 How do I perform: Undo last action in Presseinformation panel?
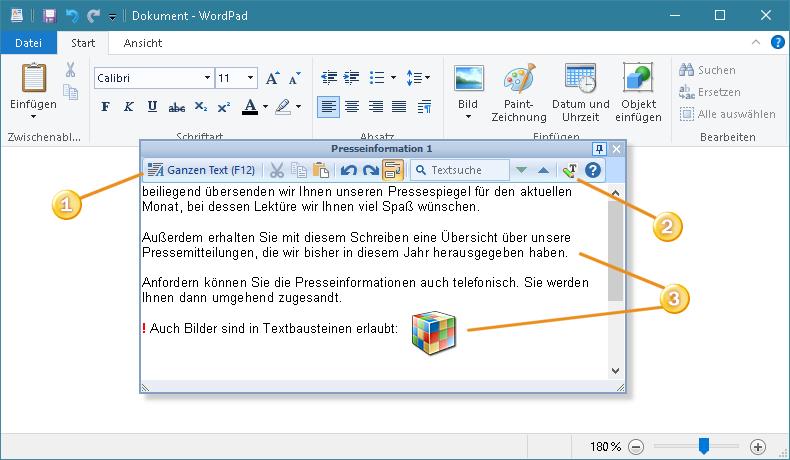point(349,171)
